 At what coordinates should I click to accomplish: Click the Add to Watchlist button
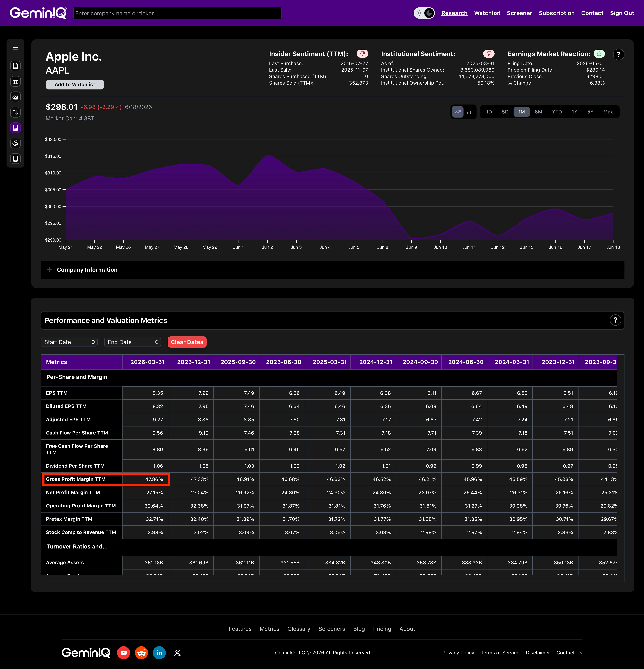coord(75,85)
